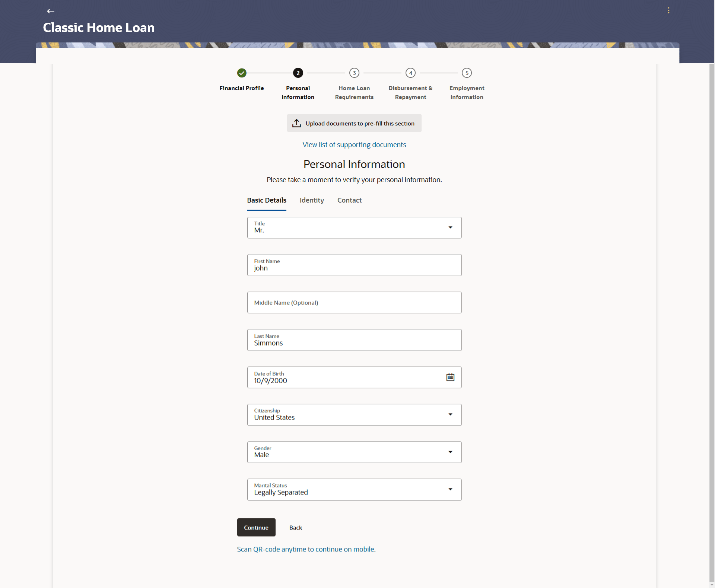Open the three-dot overflow menu
Screen dimensions: 715x588
pos(668,10)
